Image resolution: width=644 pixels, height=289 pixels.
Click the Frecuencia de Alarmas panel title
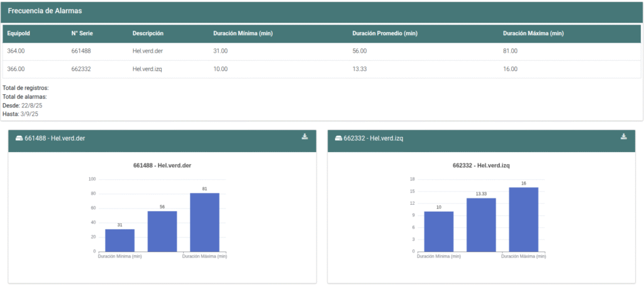[44, 11]
